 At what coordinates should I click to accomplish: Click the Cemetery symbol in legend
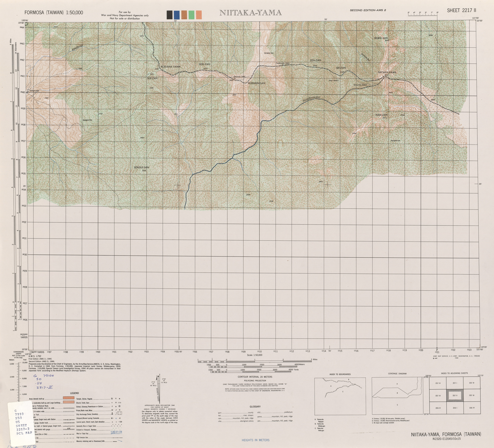click(120, 413)
